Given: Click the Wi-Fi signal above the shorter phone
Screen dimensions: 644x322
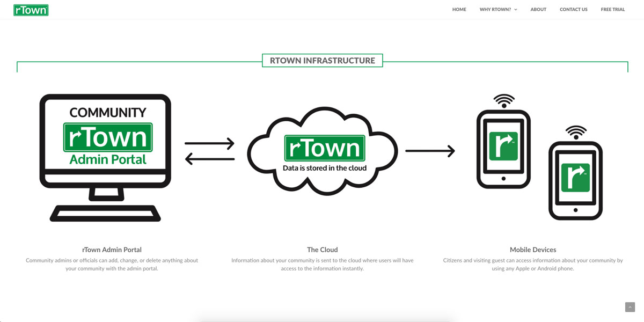Looking at the screenshot, I should pyautogui.click(x=576, y=131).
